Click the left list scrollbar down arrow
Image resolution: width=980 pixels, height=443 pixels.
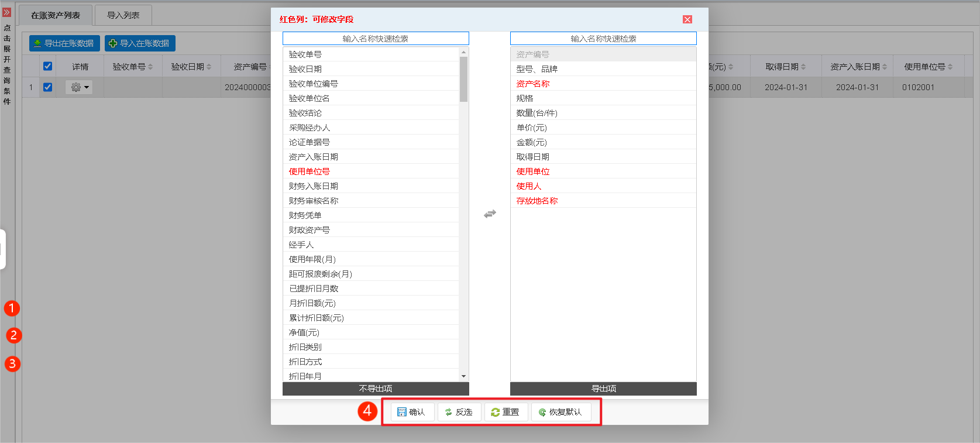(463, 376)
